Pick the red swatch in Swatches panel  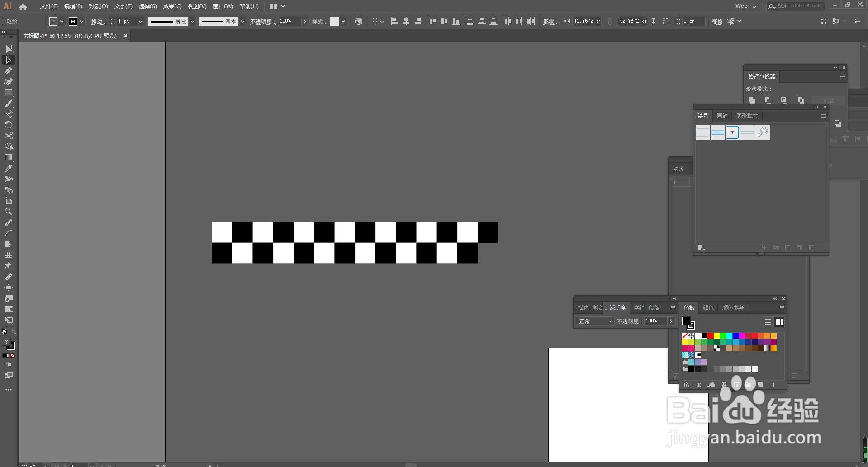click(711, 336)
